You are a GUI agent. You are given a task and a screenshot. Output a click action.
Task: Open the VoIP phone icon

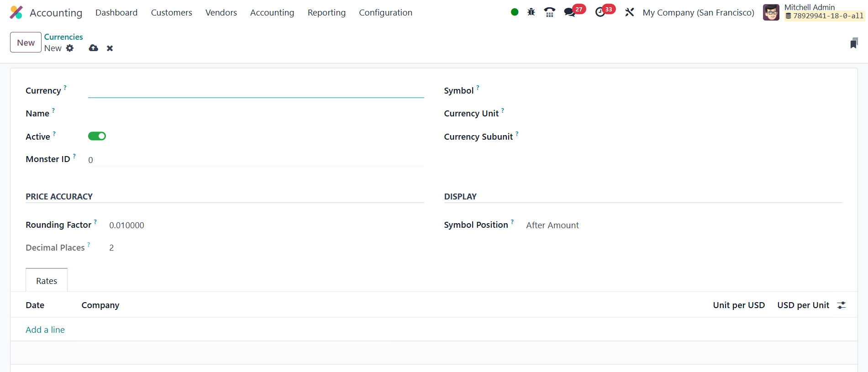point(550,12)
